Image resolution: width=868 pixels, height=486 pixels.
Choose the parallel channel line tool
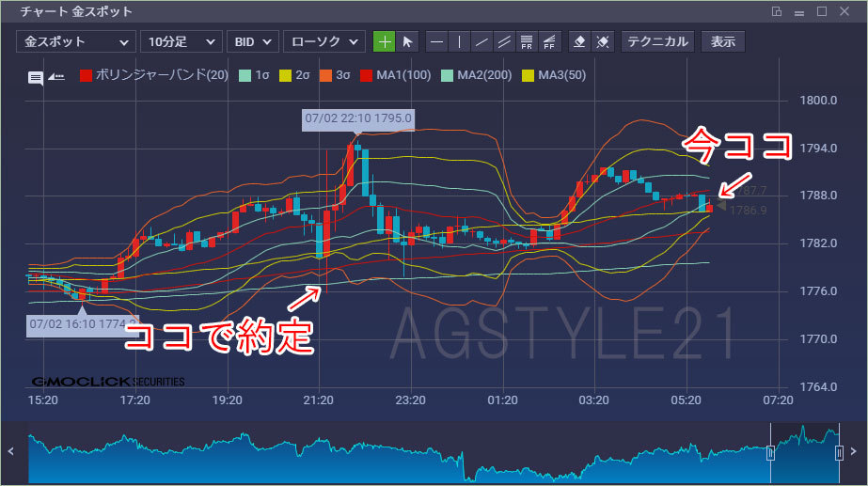504,41
